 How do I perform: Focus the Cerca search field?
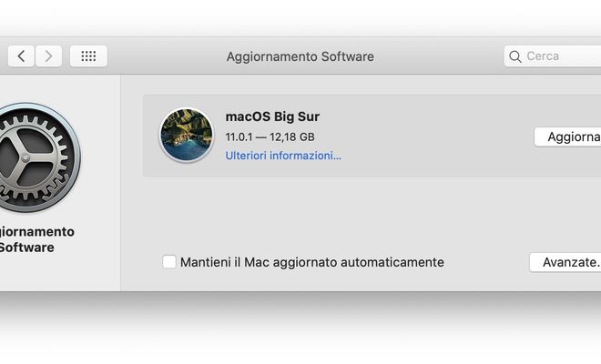553,56
